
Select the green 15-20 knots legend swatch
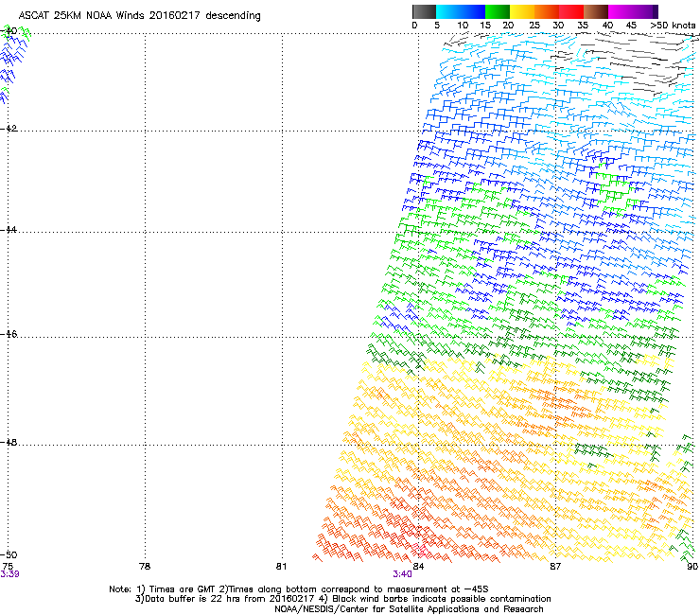tap(498, 11)
